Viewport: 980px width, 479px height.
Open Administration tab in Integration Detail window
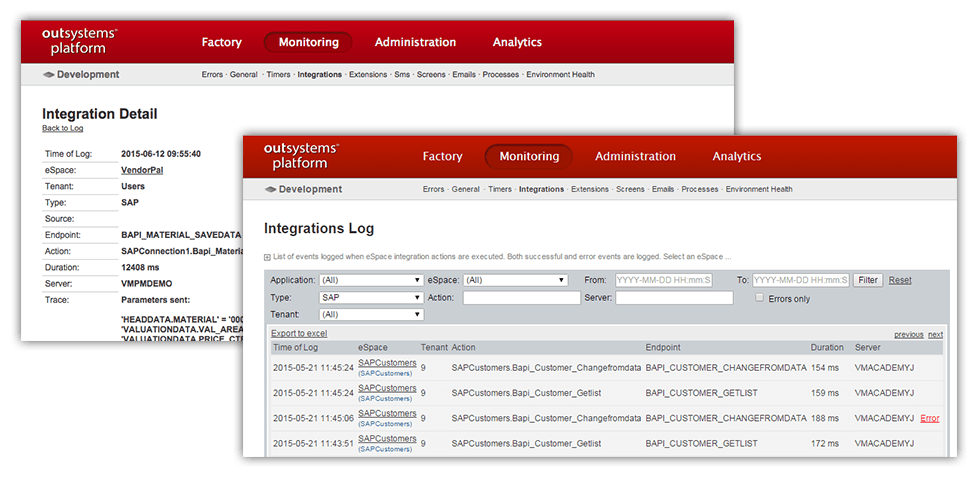click(x=415, y=43)
